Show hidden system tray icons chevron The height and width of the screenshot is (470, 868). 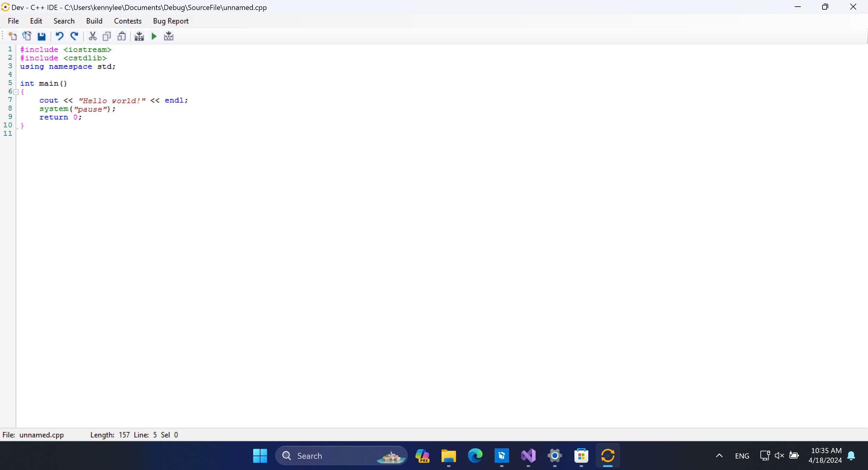719,456
